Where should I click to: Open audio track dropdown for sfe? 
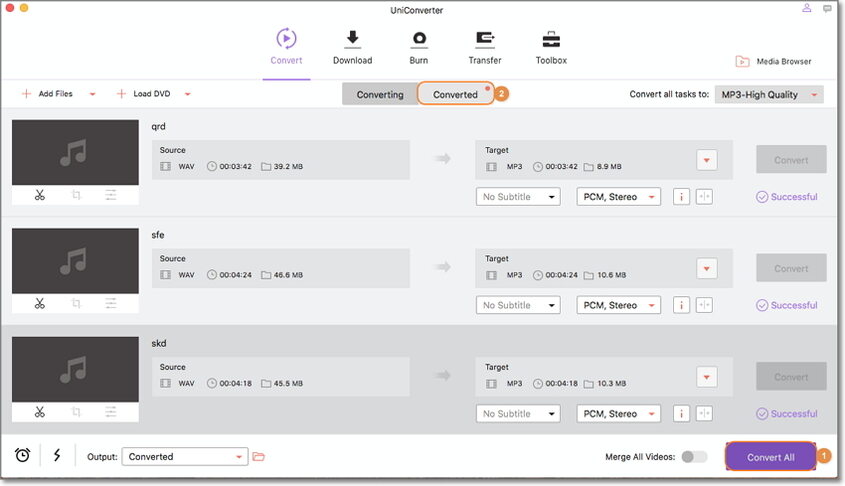click(618, 305)
